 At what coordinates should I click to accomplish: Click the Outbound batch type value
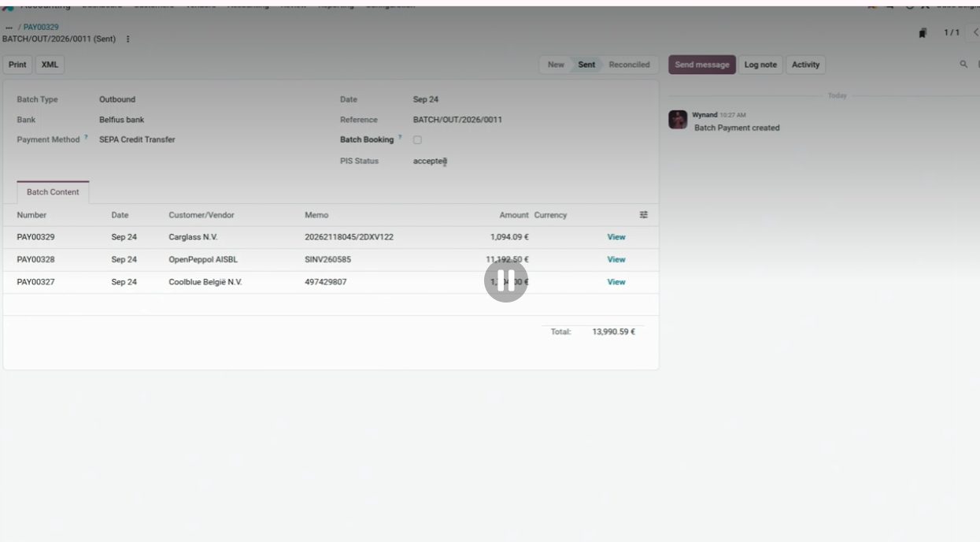tap(117, 99)
